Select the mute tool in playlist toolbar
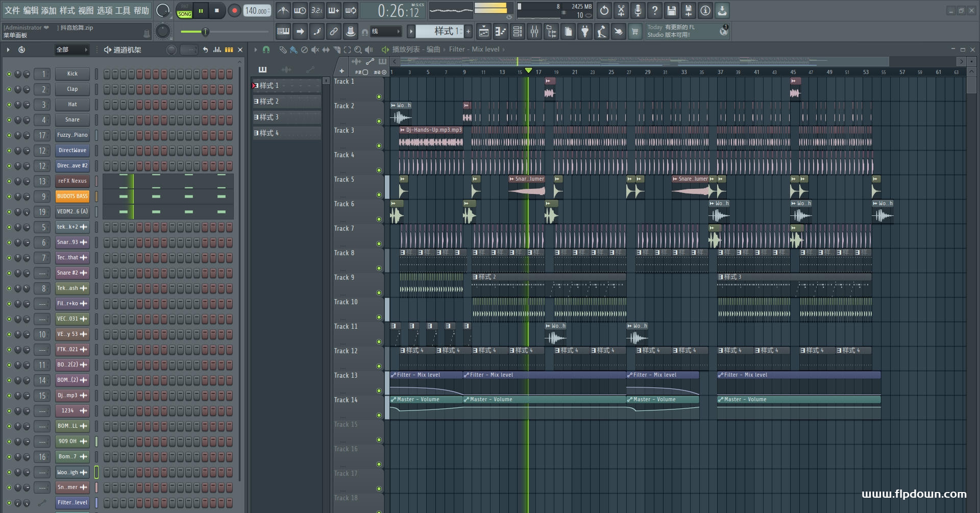Image resolution: width=980 pixels, height=513 pixels. [x=315, y=50]
